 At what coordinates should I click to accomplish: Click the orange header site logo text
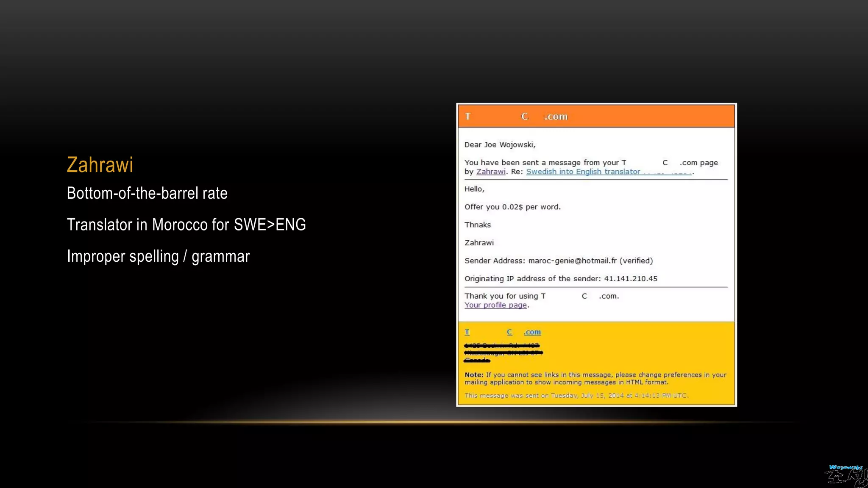[x=516, y=116]
